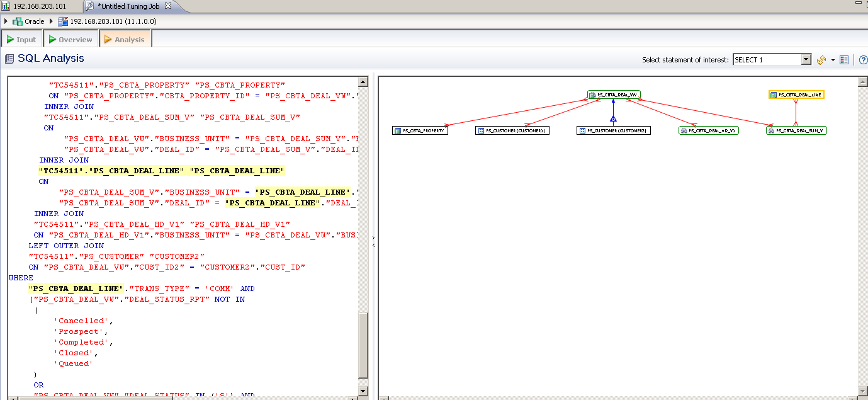
Task: Click the PS_CBTA_PROPERTY table node
Action: pos(420,130)
